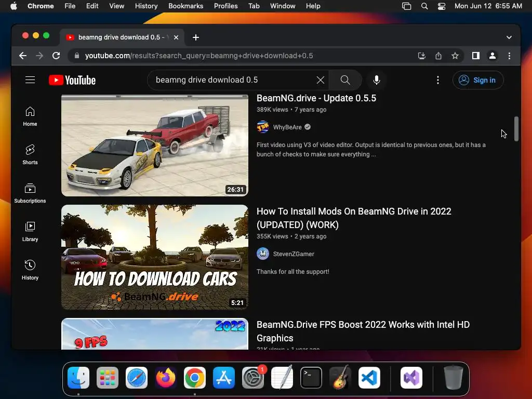
Task: Open the Profiles menu
Action: [x=225, y=6]
